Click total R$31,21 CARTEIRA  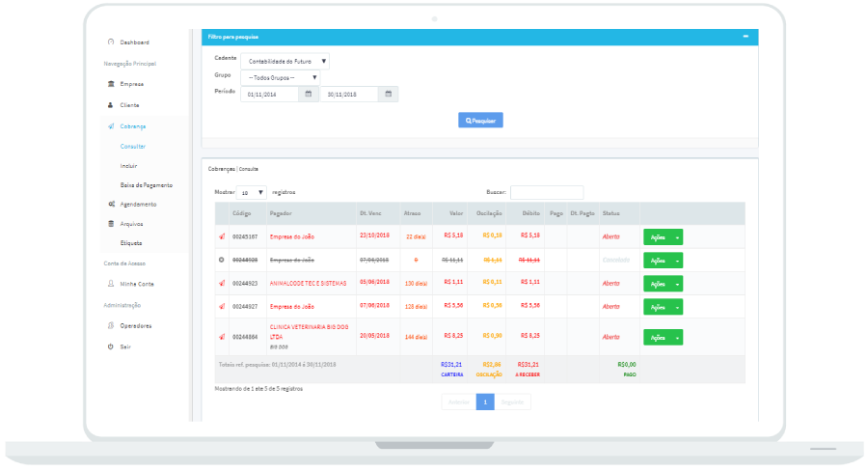click(451, 370)
